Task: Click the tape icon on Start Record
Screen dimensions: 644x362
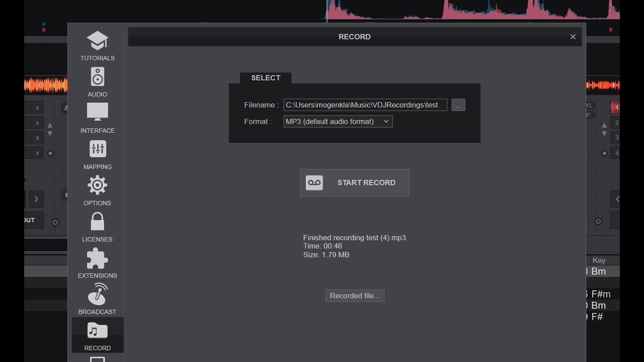Action: (314, 183)
